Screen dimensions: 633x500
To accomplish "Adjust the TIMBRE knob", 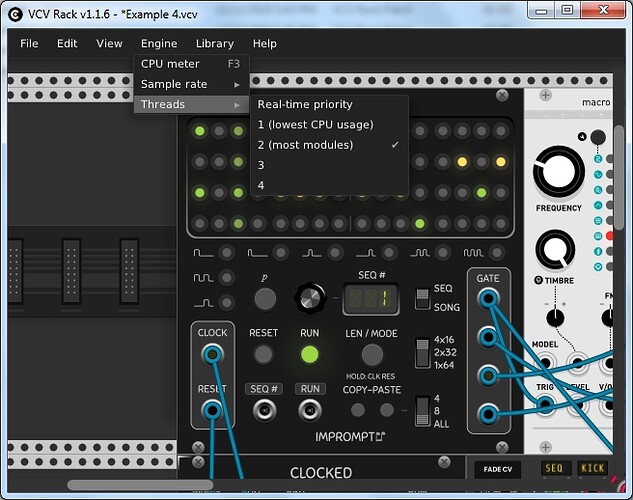I will click(x=555, y=249).
